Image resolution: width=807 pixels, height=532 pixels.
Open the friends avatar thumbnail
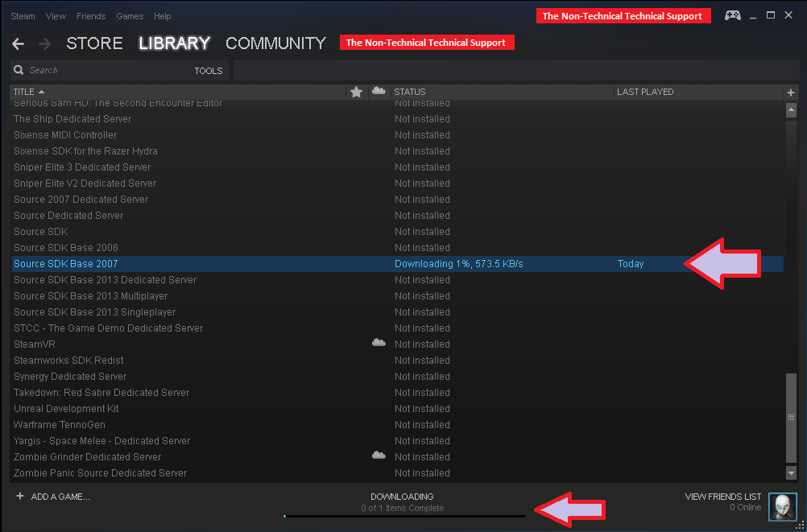tap(782, 506)
